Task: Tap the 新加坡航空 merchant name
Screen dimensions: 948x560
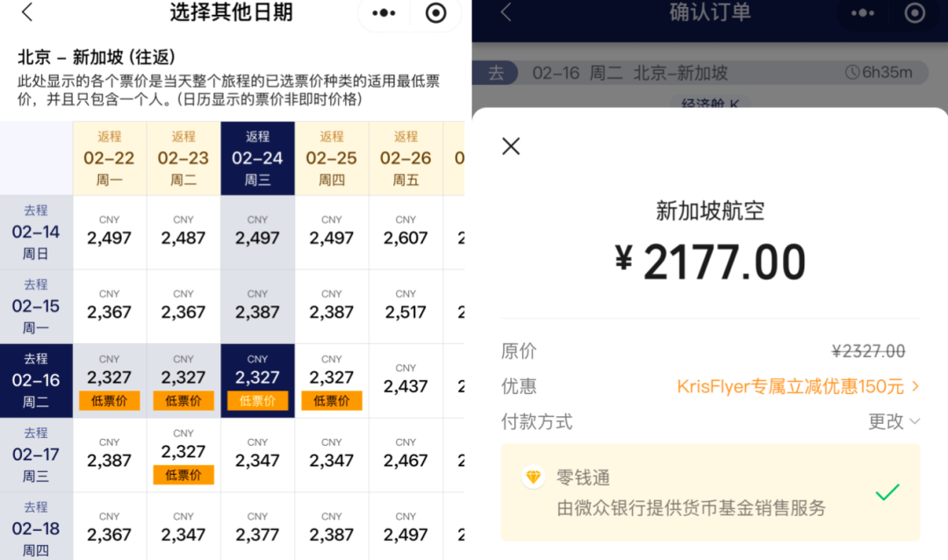Action: click(710, 211)
